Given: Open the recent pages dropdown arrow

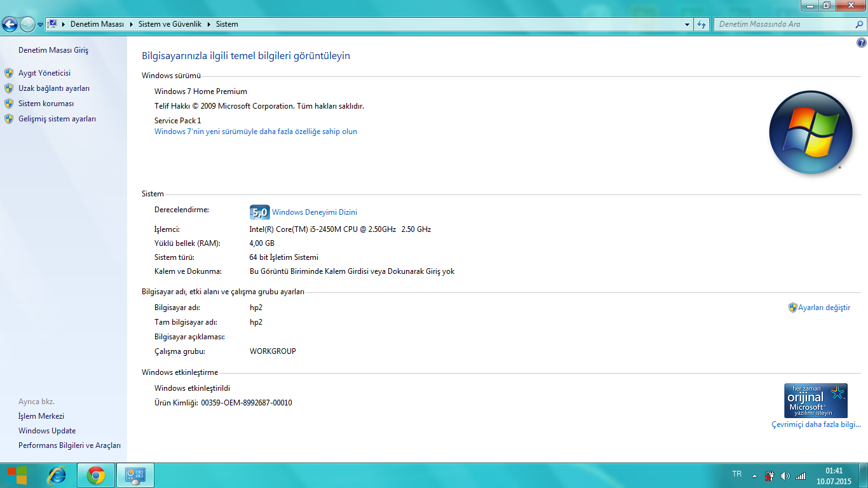Looking at the screenshot, I should pyautogui.click(x=40, y=24).
